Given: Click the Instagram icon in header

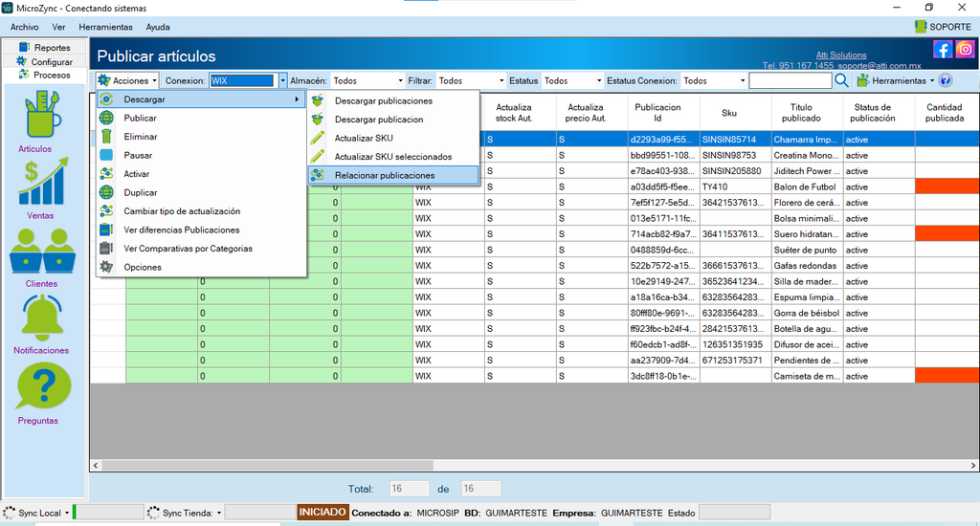Looking at the screenshot, I should pos(965,50).
